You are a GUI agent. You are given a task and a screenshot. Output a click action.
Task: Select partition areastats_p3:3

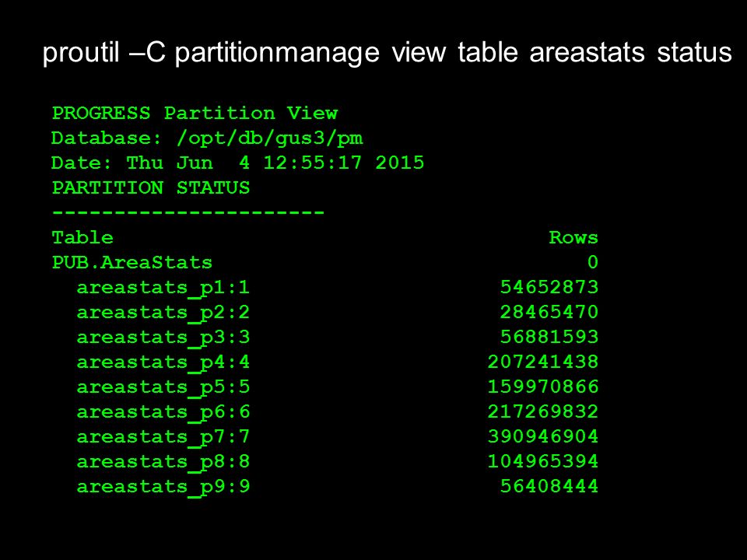click(163, 337)
